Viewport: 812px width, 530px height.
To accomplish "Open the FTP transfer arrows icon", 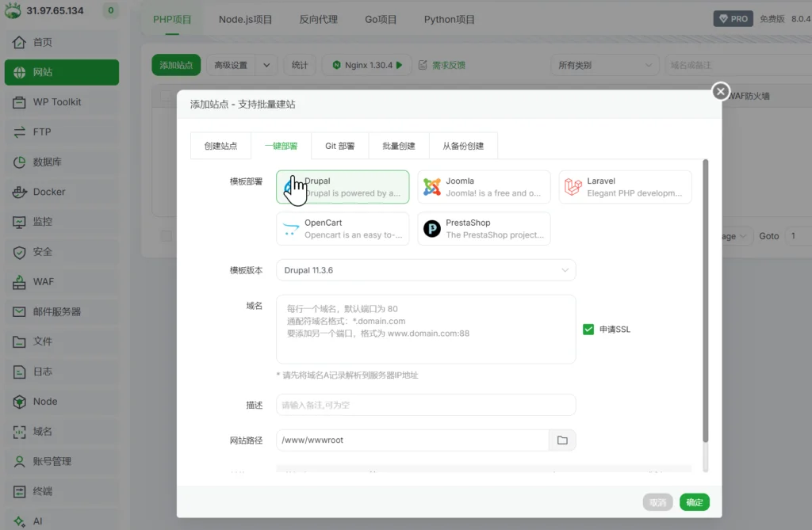I will (x=19, y=132).
